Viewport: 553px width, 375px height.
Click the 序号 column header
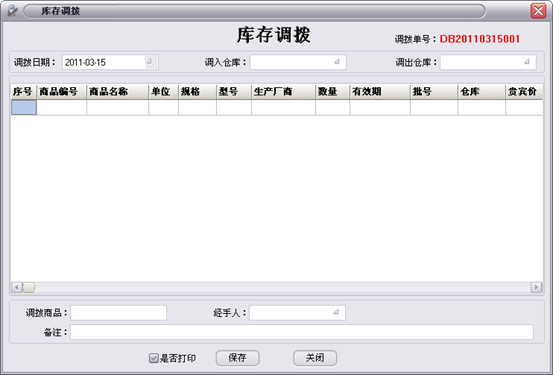click(23, 92)
